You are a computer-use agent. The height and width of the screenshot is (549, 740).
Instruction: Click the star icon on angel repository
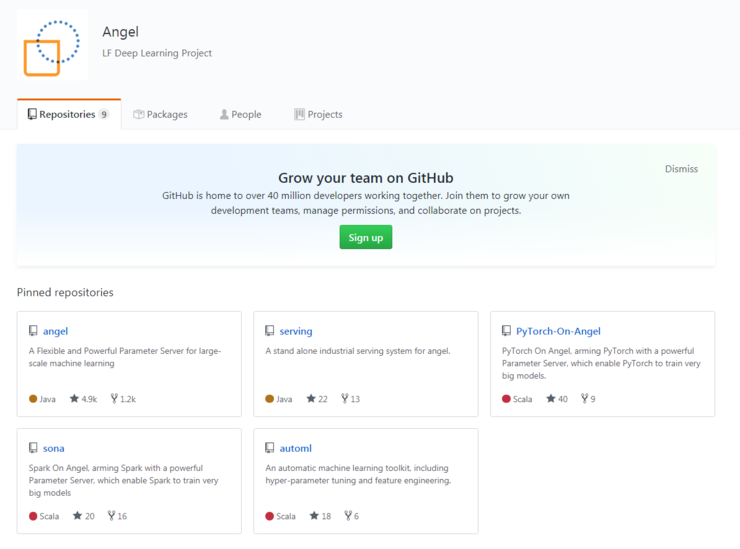pyautogui.click(x=74, y=399)
